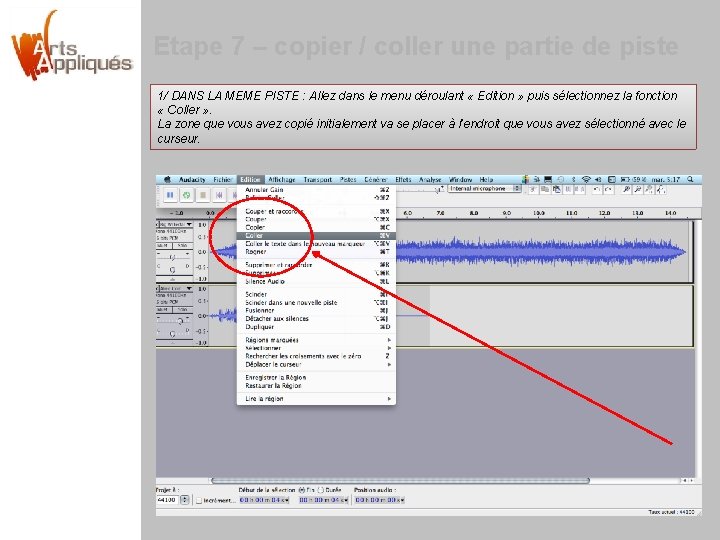Click the Fit Selection zoom icon

(649, 189)
